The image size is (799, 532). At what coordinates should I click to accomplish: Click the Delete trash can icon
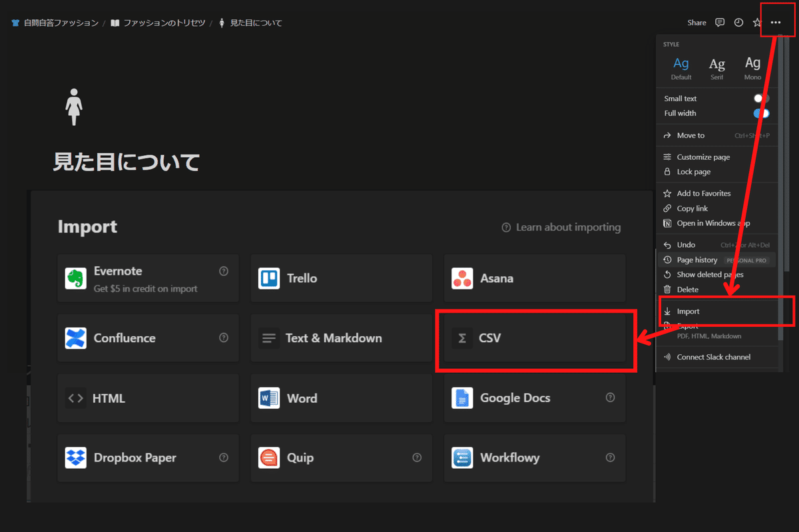pyautogui.click(x=667, y=290)
